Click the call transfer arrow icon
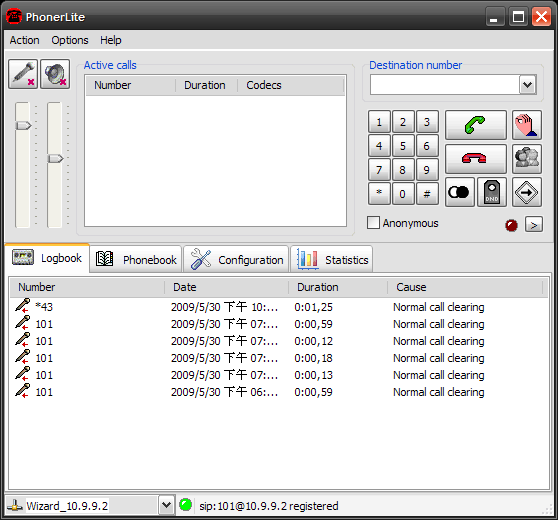Screen dimensions: 558x520 pyautogui.click(x=527, y=192)
